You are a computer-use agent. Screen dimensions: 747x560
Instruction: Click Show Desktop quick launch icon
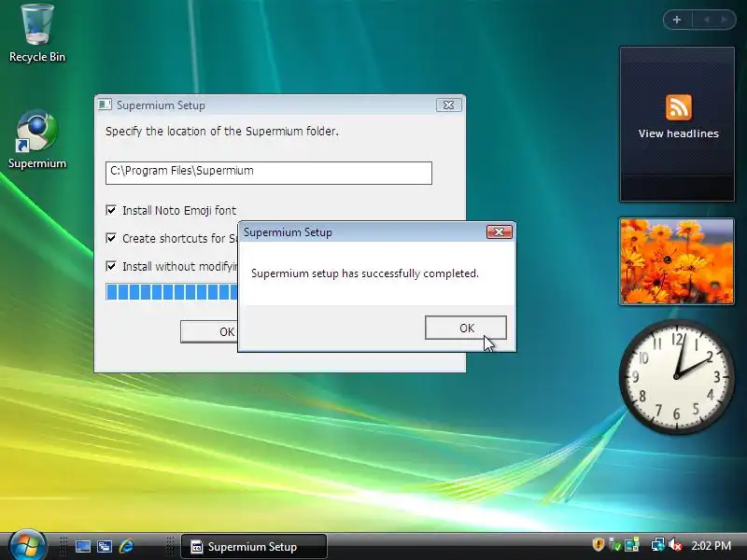point(83,546)
